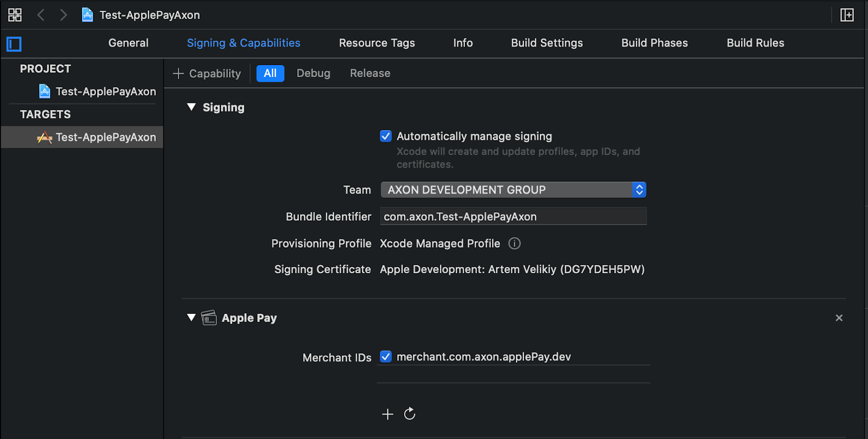Open the related items grid menu

(15, 15)
